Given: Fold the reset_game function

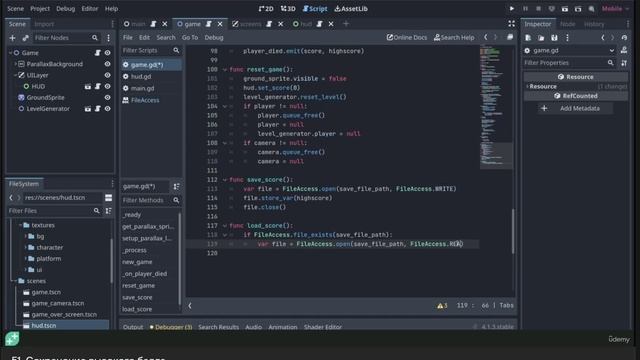Looking at the screenshot, I should (x=224, y=70).
